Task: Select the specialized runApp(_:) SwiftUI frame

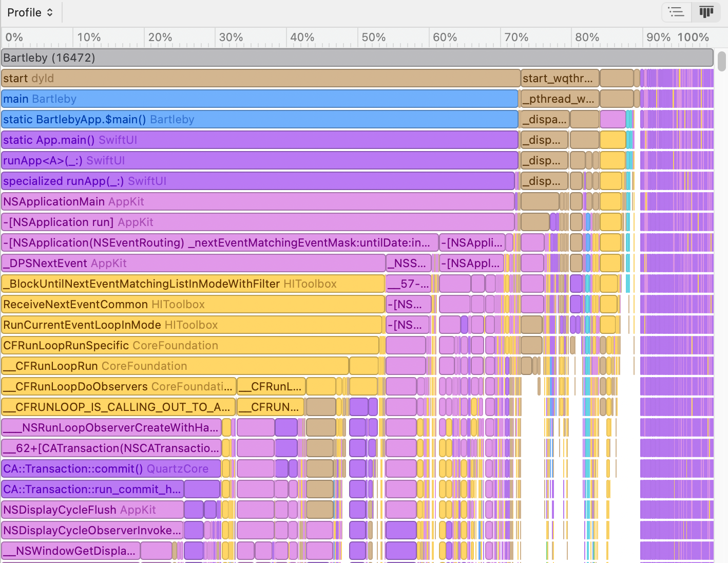Action: click(258, 181)
